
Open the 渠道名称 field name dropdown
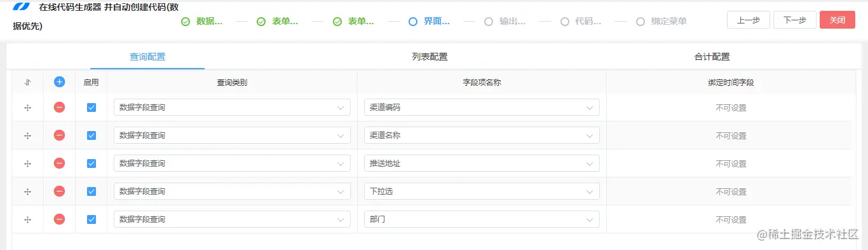coord(482,135)
